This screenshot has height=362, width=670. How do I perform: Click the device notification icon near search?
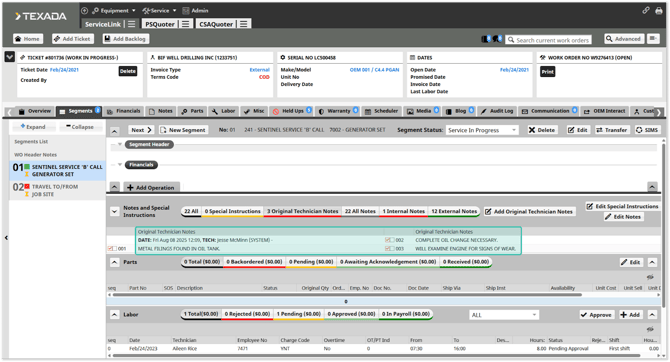(486, 39)
